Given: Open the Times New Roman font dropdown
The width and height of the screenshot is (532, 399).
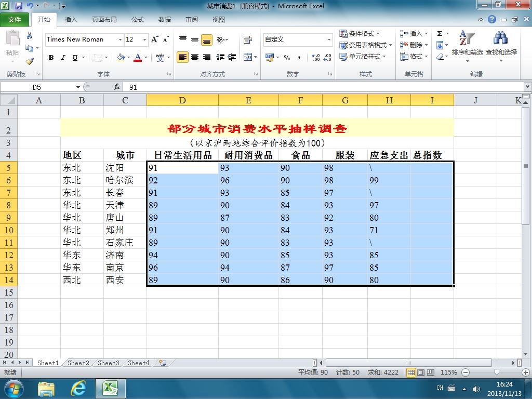Looking at the screenshot, I should [x=120, y=39].
